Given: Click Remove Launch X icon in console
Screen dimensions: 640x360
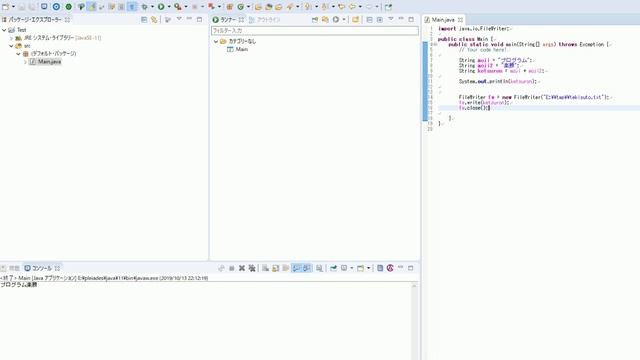Looking at the screenshot, I should (242, 268).
